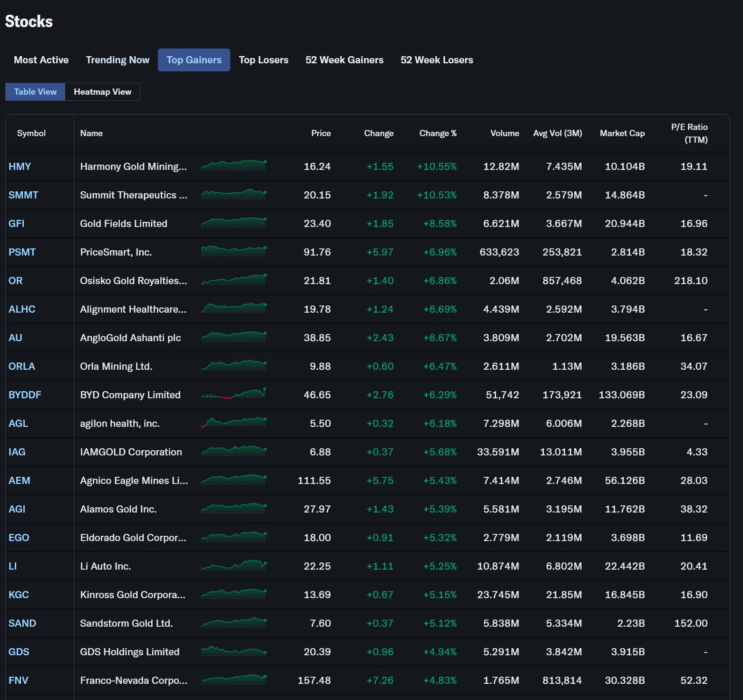Open AGI ticker link
Screen dimensions: 743x700
[17, 509]
